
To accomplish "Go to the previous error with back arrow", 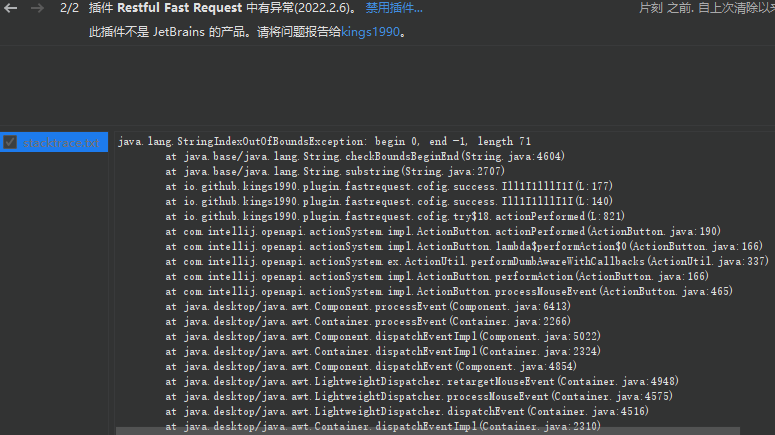I will click(10, 8).
